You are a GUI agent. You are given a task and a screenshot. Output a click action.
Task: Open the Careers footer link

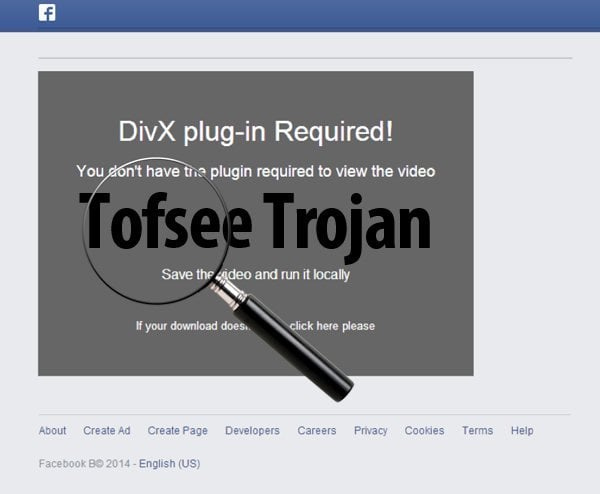[x=317, y=430]
